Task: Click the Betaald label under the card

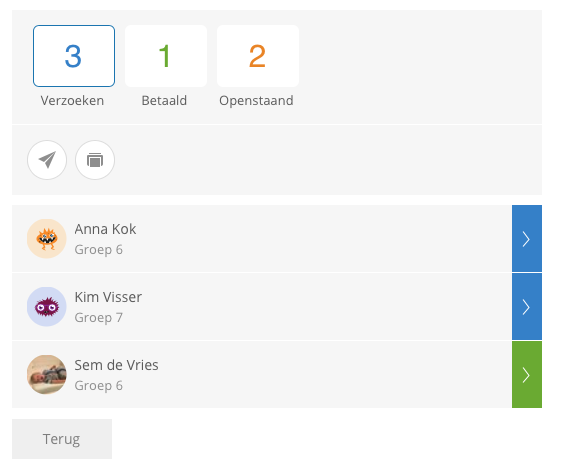Action: coord(164,101)
